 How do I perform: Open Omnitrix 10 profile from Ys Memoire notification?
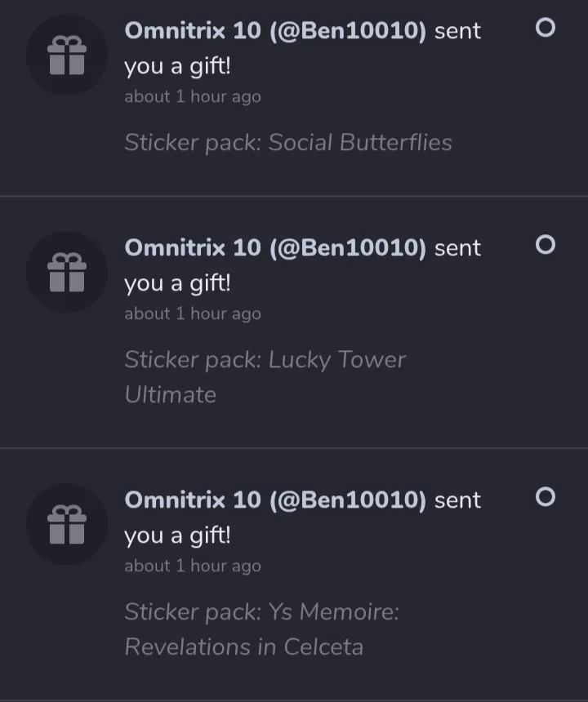pos(274,500)
